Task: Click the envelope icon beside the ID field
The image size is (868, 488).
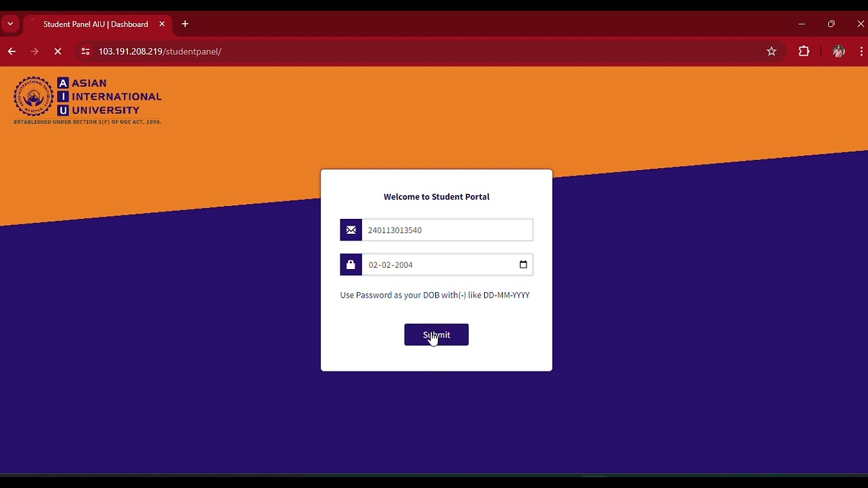Action: pos(351,230)
